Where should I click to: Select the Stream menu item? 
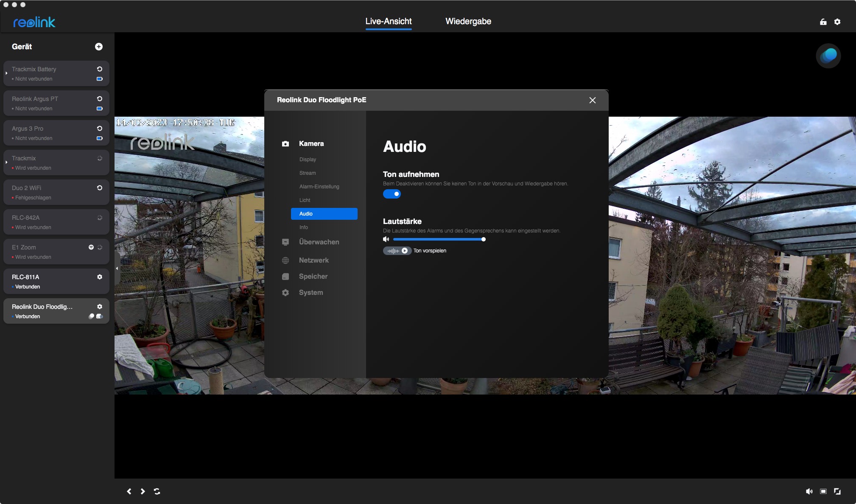308,173
